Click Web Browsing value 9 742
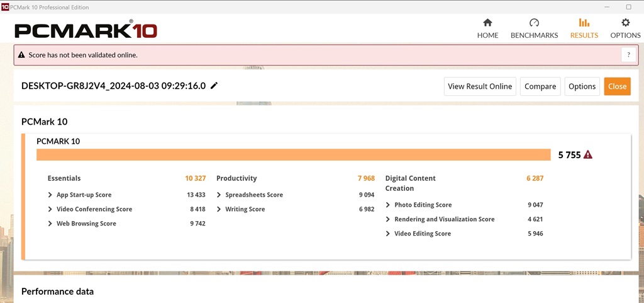The height and width of the screenshot is (303, 644). click(197, 223)
